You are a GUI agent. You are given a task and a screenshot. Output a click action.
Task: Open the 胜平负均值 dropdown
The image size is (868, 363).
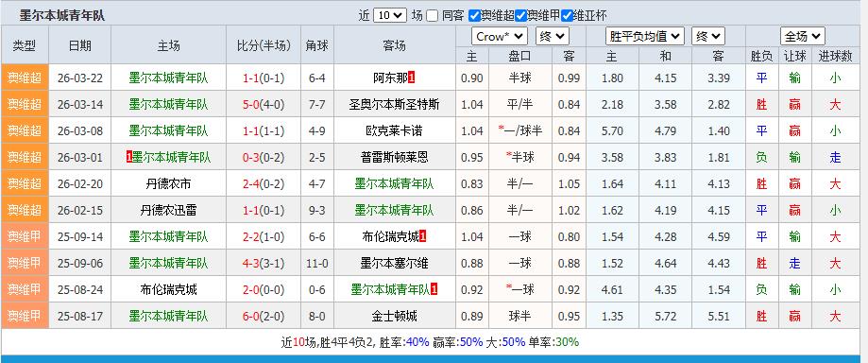(x=645, y=37)
